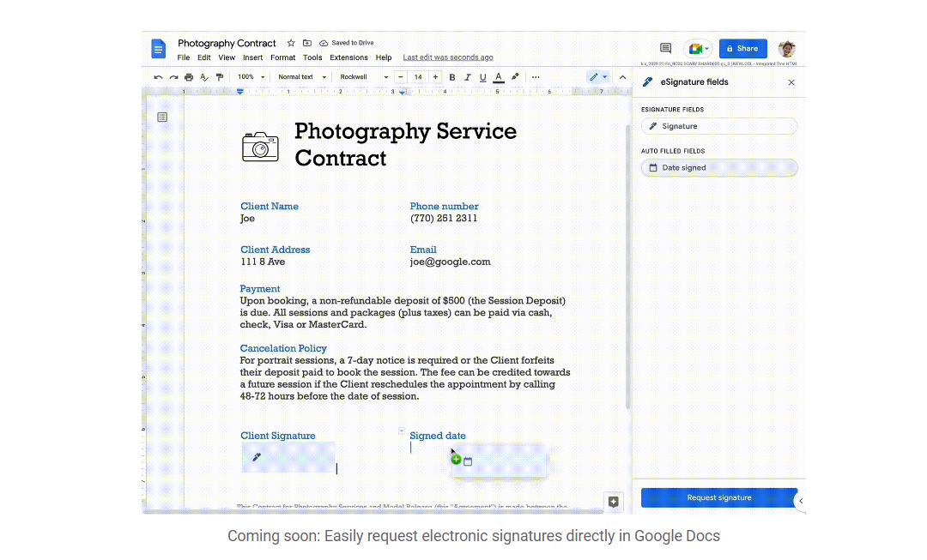Toggle underline formatting
This screenshot has width=927, height=560.
click(482, 77)
